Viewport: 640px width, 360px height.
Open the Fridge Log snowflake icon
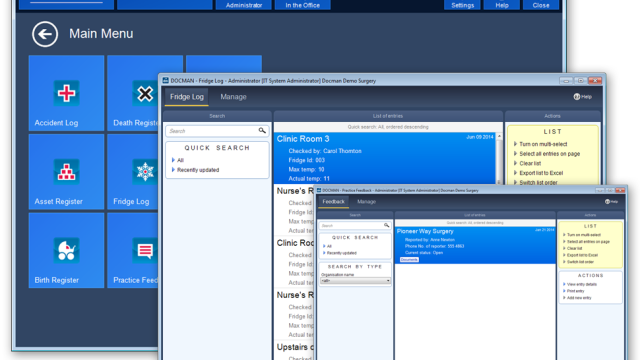pyautogui.click(x=145, y=171)
